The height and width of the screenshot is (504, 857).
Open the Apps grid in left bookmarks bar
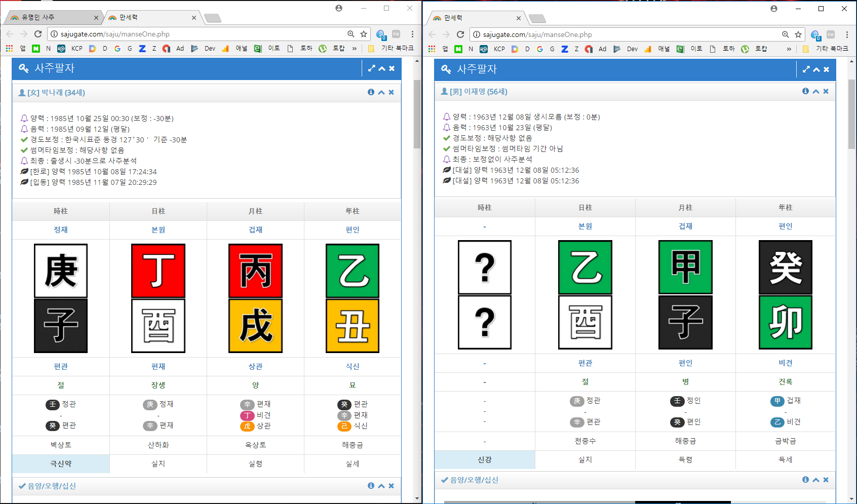click(9, 48)
